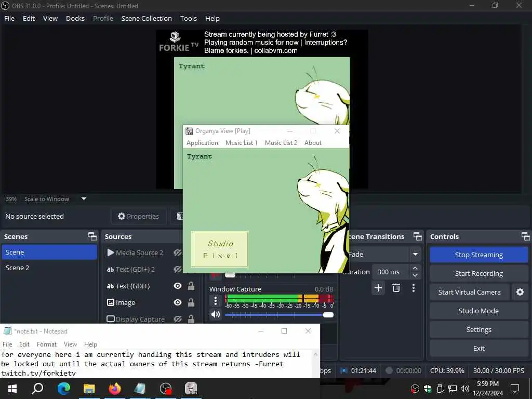This screenshot has width=532, height=399.
Task: Open File Explorer from taskbar
Action: pyautogui.click(x=89, y=389)
